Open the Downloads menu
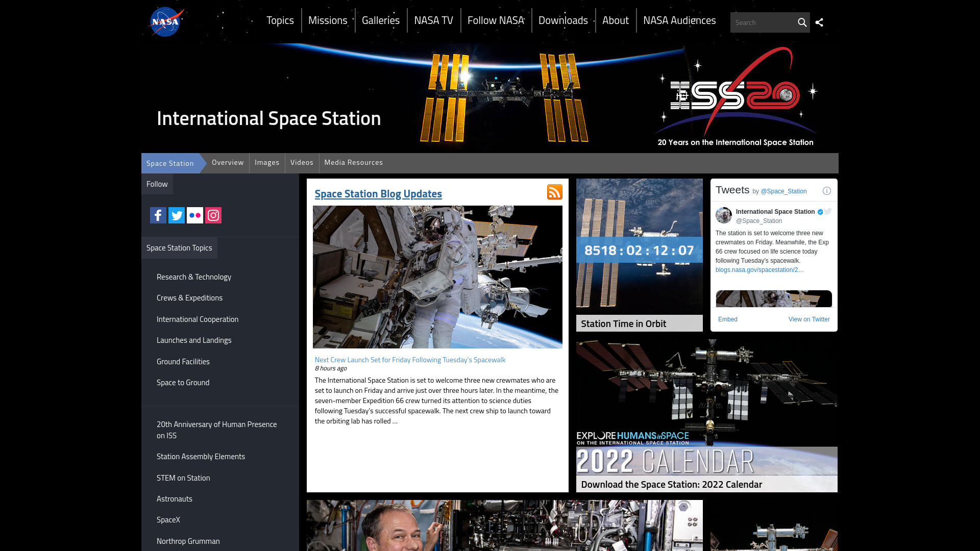 [563, 20]
